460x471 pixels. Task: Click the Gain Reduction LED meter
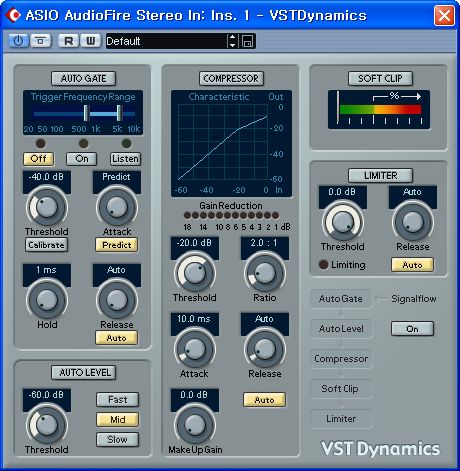(231, 216)
